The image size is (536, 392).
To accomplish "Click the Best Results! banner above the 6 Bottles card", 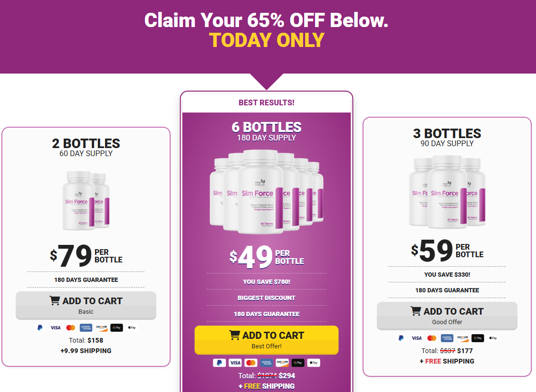I will 267,103.
